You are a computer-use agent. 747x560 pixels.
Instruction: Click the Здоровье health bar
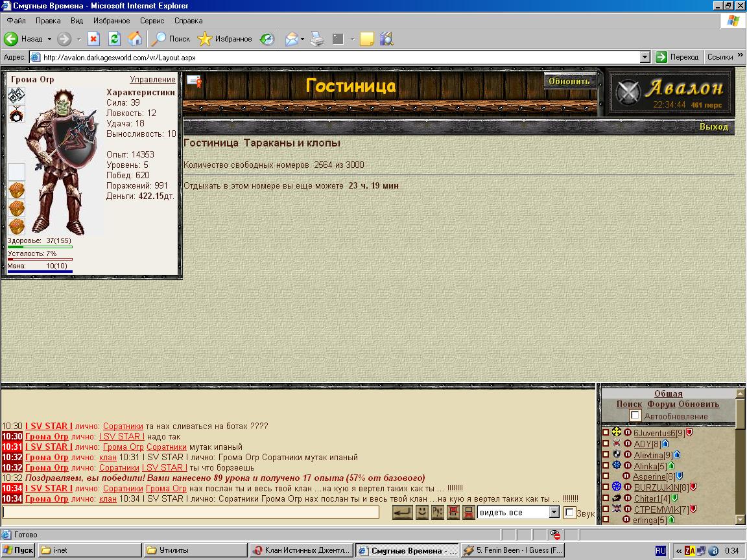click(40, 247)
